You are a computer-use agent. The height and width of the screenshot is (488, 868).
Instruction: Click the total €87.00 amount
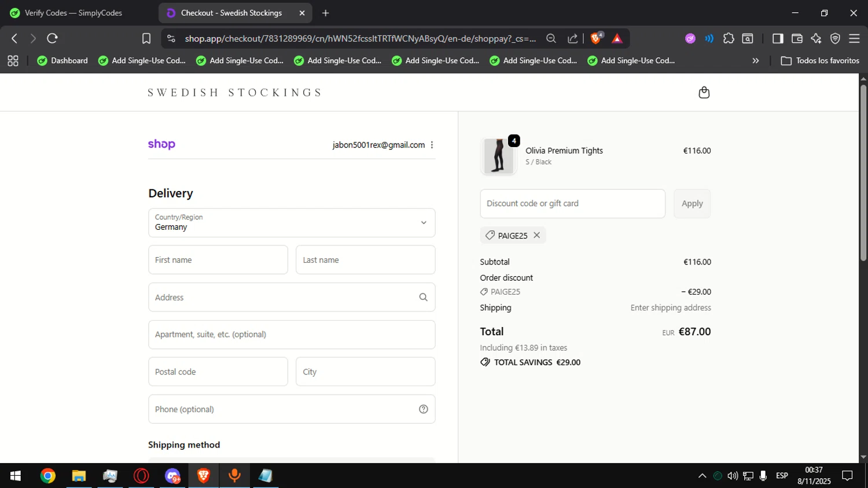694,332
